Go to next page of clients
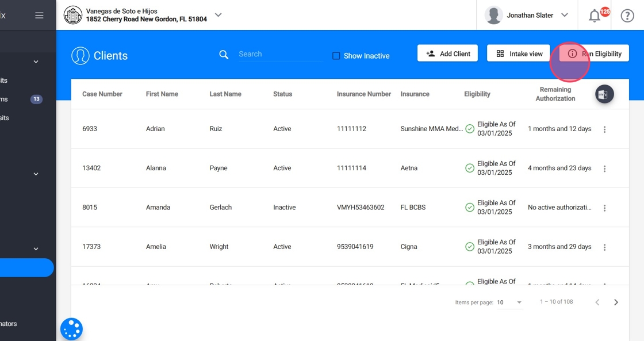 [616, 302]
